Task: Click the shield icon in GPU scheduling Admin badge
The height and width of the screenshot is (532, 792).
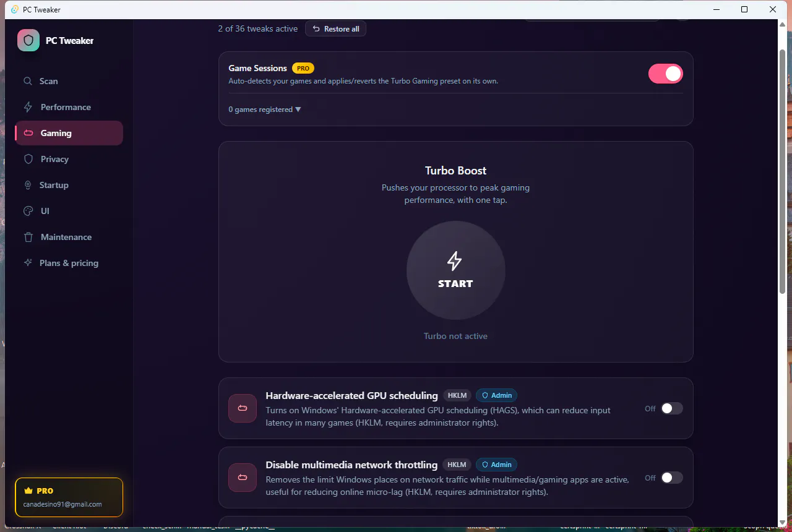Action: click(485, 395)
